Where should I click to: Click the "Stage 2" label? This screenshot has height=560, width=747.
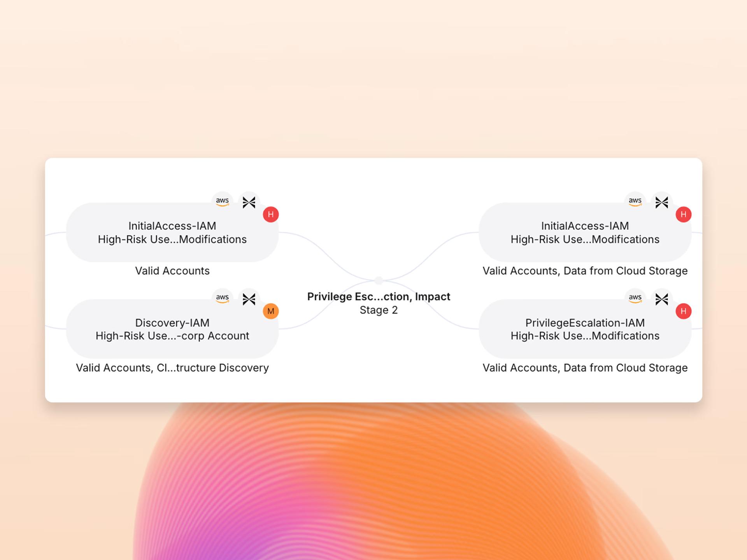[379, 310]
